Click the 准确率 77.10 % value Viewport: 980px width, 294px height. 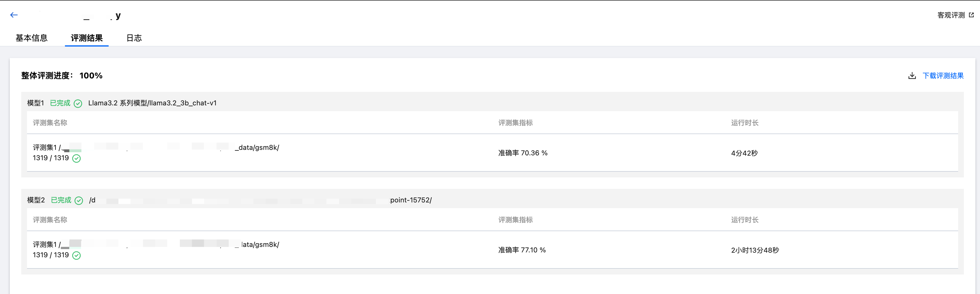(522, 250)
